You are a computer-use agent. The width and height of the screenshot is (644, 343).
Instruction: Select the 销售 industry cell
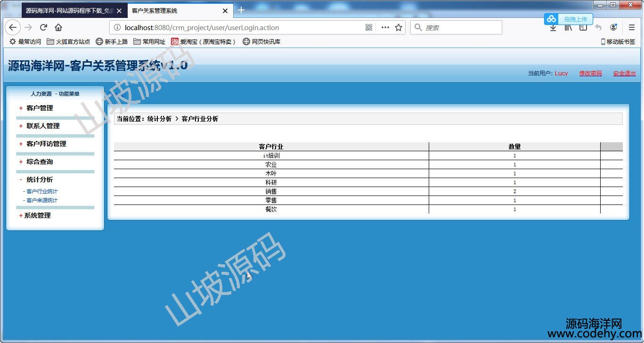pyautogui.click(x=271, y=191)
